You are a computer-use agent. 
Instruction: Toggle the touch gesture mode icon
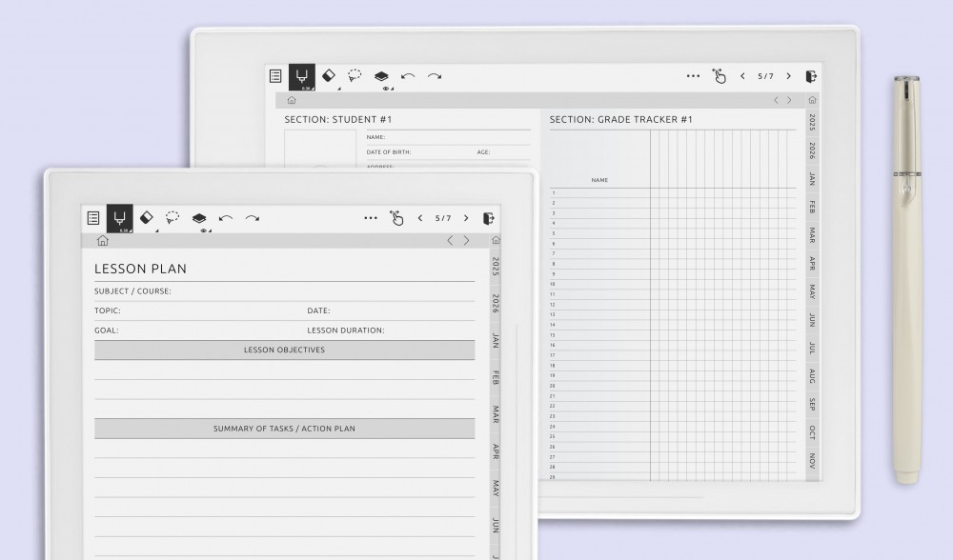pyautogui.click(x=398, y=218)
